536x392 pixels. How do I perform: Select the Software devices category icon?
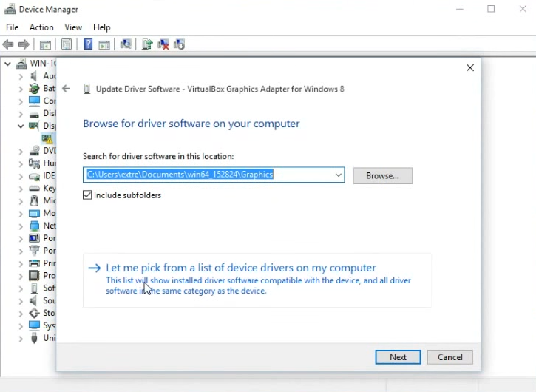34,288
